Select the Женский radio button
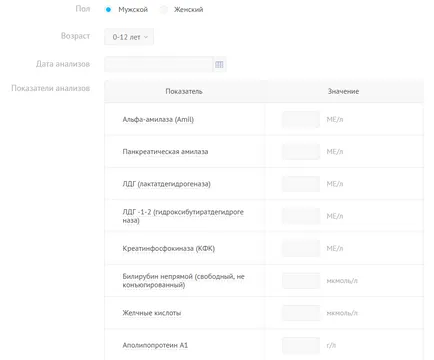This screenshot has height=360, width=434. tap(164, 10)
